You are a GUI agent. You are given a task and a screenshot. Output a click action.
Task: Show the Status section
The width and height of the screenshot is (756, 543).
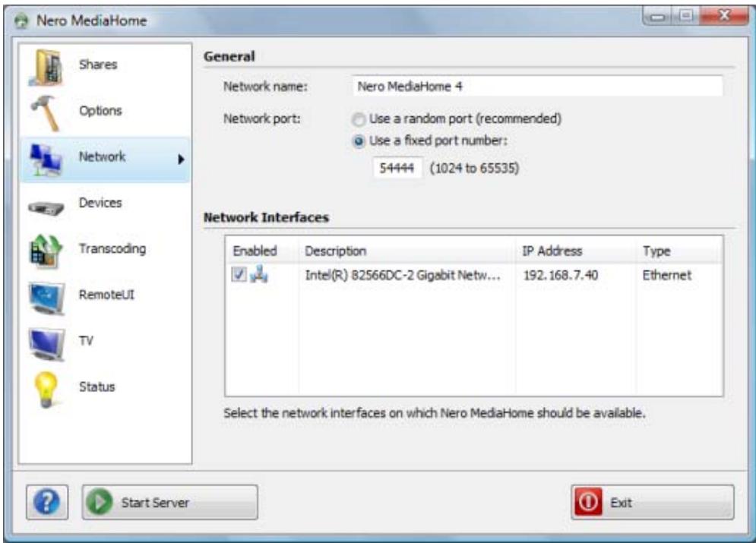97,387
